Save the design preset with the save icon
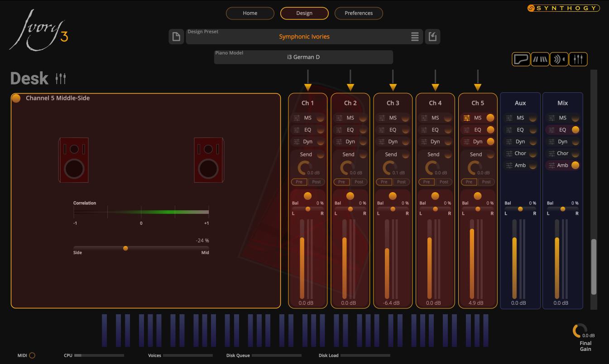The image size is (609, 364). [x=432, y=37]
